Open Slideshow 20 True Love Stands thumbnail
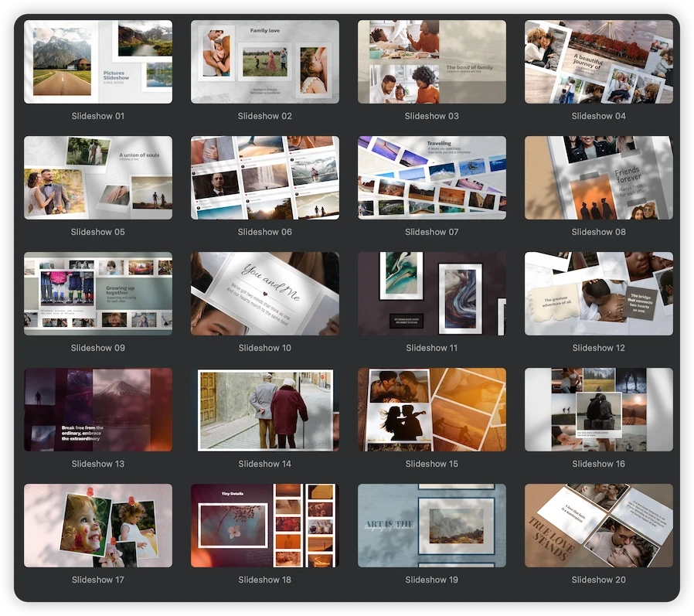 coord(599,526)
